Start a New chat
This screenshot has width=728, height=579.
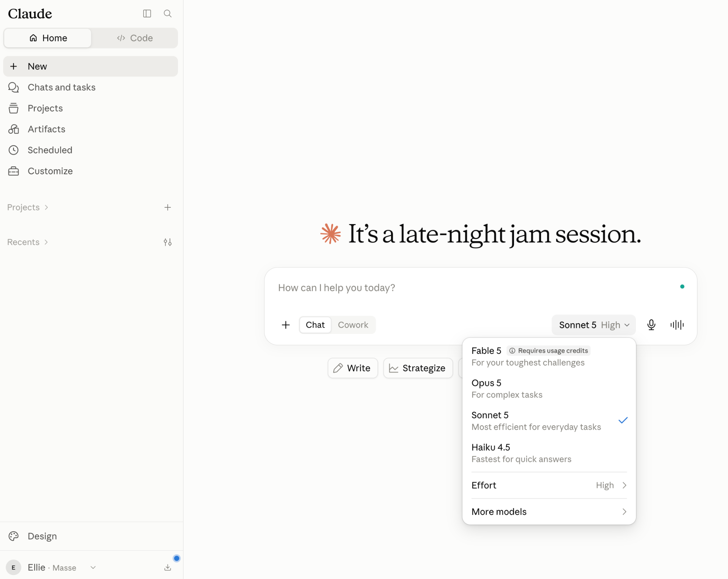pos(91,66)
